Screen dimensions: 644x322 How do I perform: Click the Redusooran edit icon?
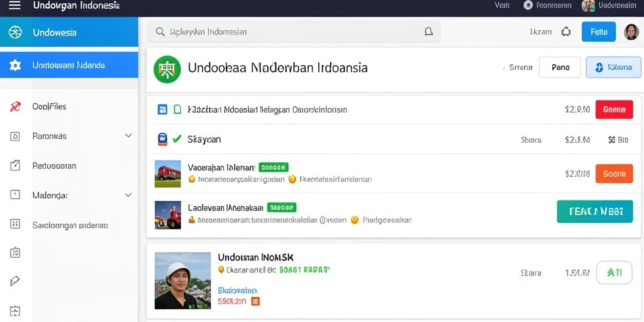click(15, 165)
